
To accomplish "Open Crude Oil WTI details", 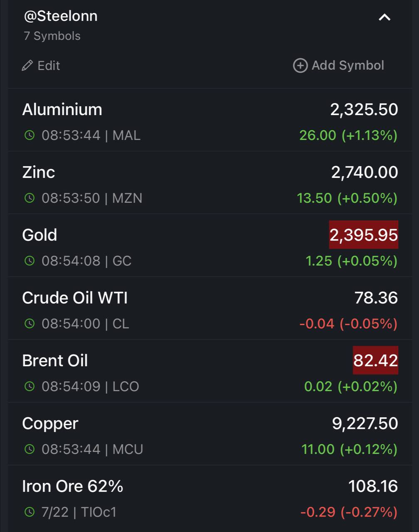I will click(x=210, y=308).
